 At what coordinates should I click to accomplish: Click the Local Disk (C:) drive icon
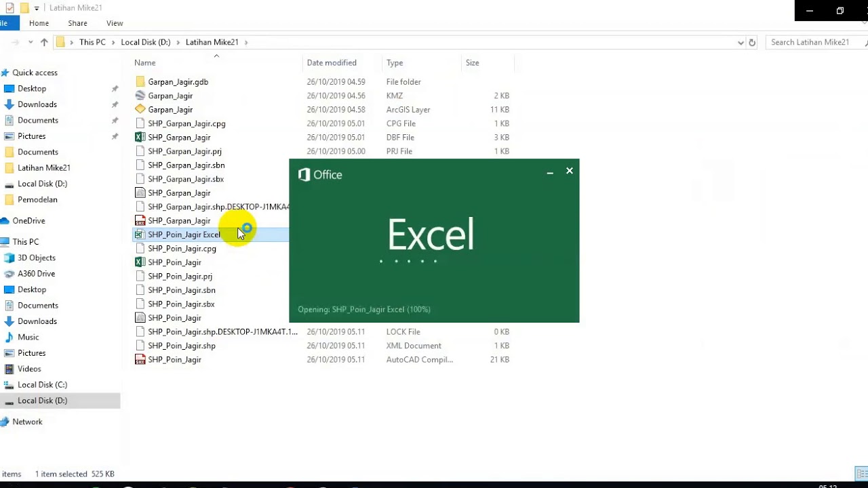[x=9, y=384]
